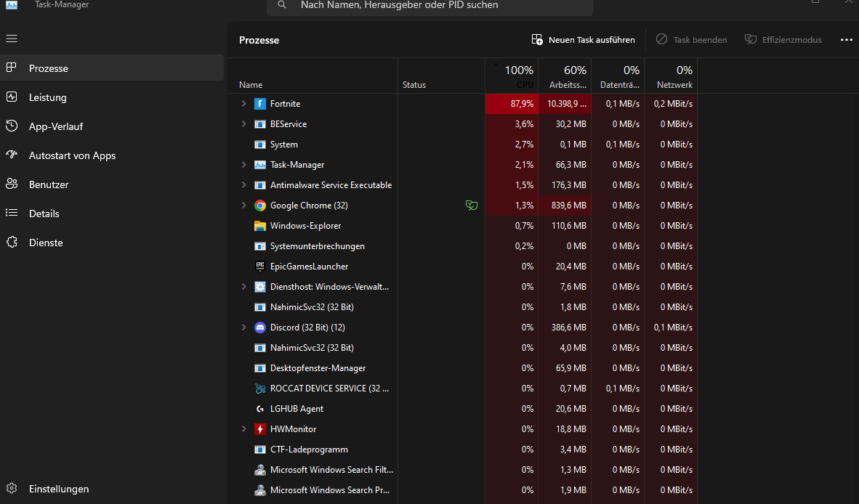Open the App-Verlauf tab
Screen dimensions: 859x504
pos(112,126)
